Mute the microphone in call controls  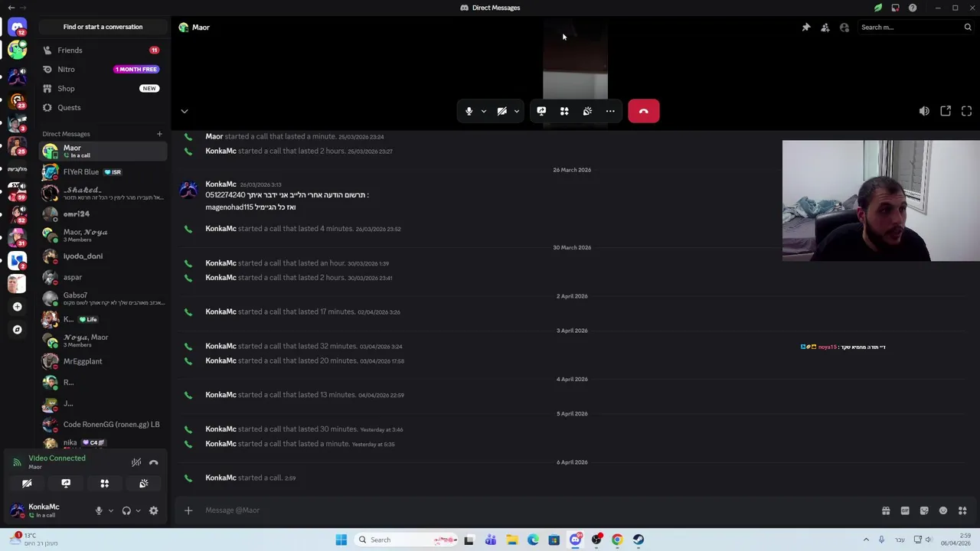(x=469, y=111)
